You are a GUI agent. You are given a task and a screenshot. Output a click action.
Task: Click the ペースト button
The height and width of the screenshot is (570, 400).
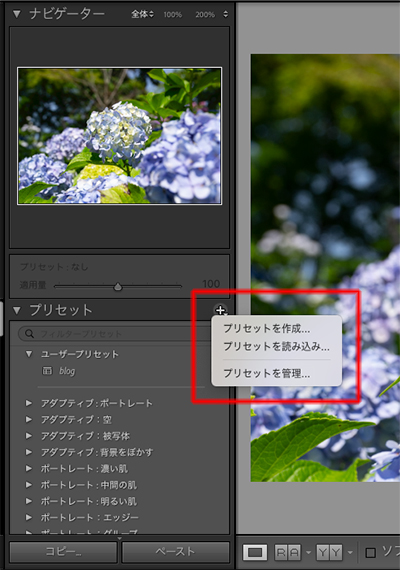(x=176, y=552)
